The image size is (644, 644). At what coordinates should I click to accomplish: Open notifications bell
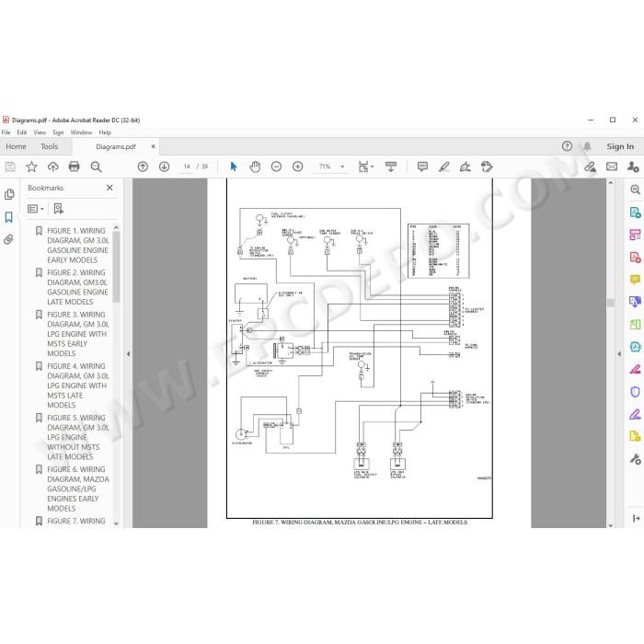(x=587, y=146)
